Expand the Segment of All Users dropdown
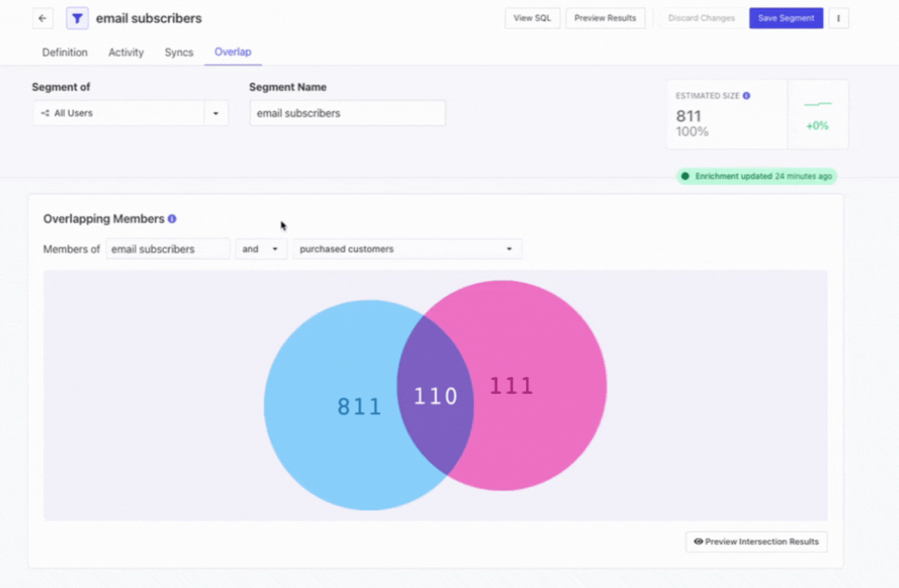899x588 pixels. coord(216,113)
